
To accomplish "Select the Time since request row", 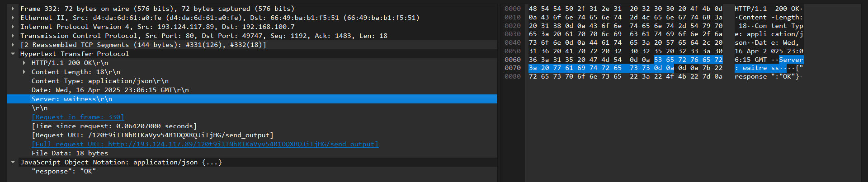I will click(252, 126).
